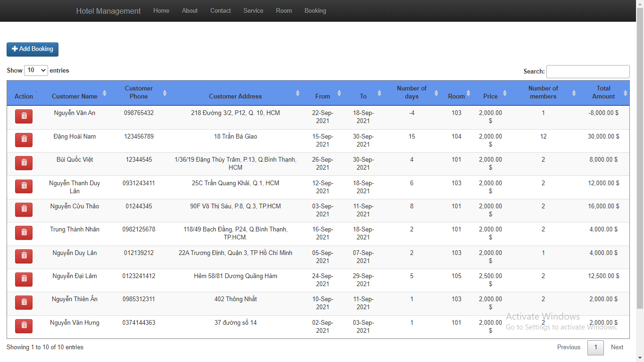Viewport: 644px width, 362px height.
Task: Open the Service menu item
Action: [x=253, y=10]
